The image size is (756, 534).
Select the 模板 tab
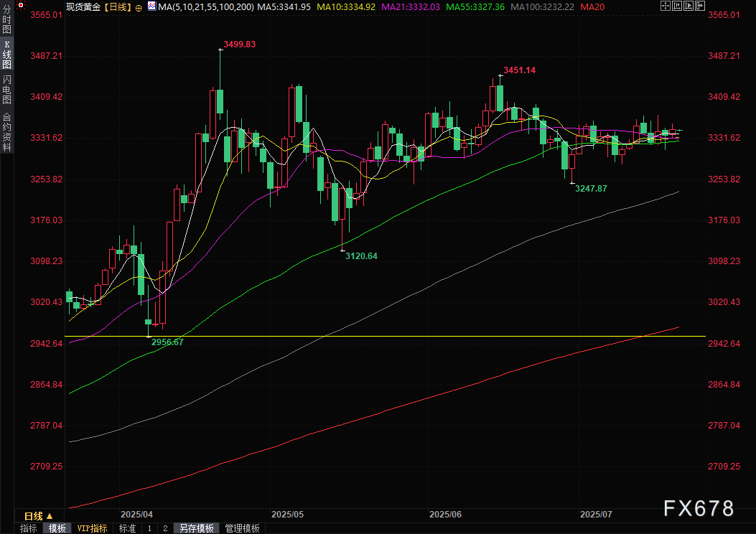pos(57,528)
